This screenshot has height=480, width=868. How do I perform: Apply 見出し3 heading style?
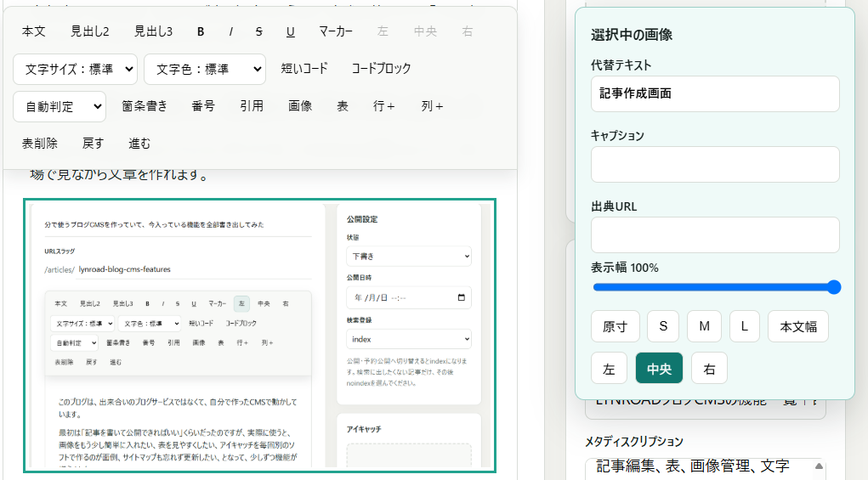(153, 31)
